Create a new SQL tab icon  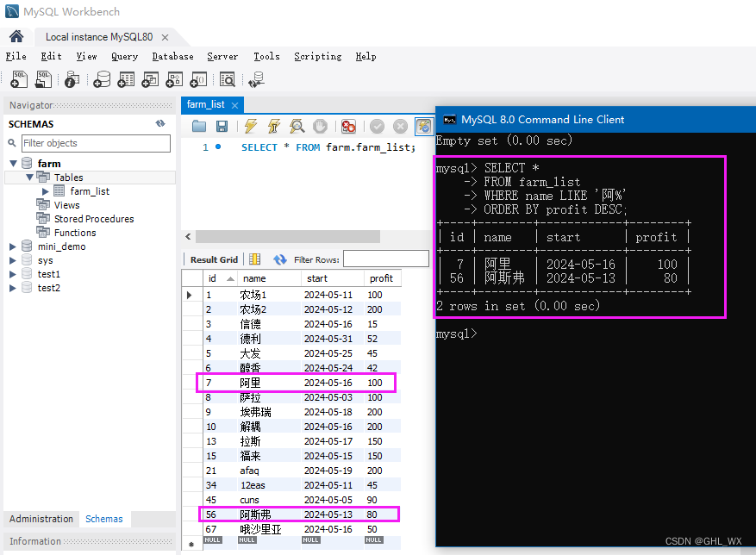19,79
